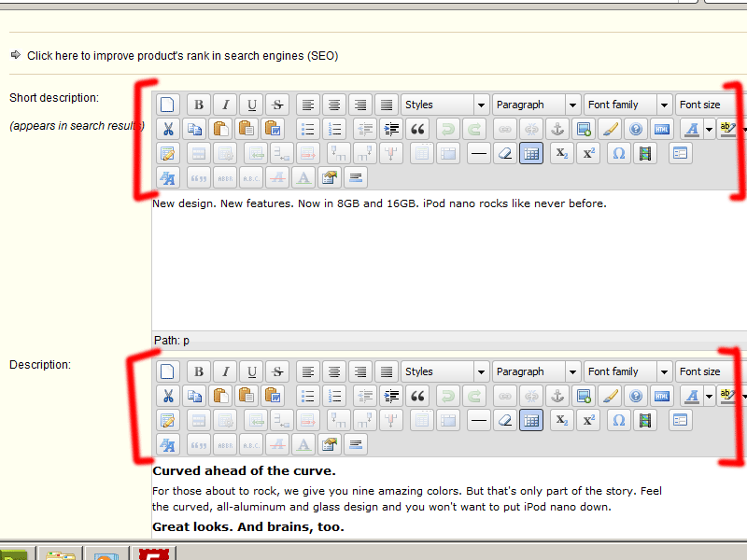Click Superscript icon in Short description toolbar
The height and width of the screenshot is (560, 747).
pyautogui.click(x=588, y=153)
